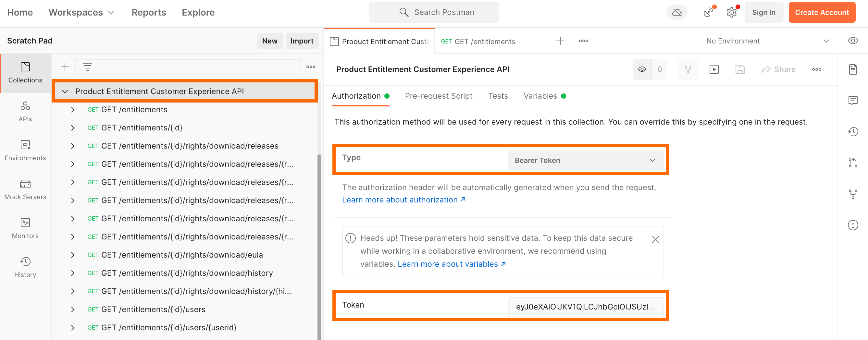The height and width of the screenshot is (340, 868).
Task: Click the collections list vertical scrollbar
Action: click(x=319, y=247)
